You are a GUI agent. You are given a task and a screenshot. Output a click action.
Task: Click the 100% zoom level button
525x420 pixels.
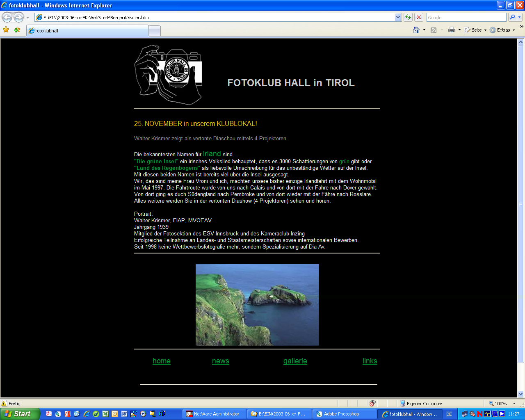coord(498,404)
